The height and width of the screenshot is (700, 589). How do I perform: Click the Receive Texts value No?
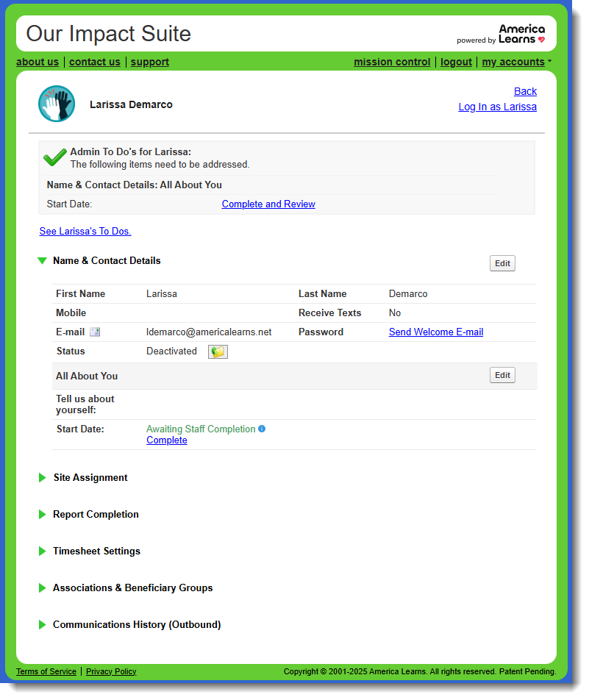point(395,313)
